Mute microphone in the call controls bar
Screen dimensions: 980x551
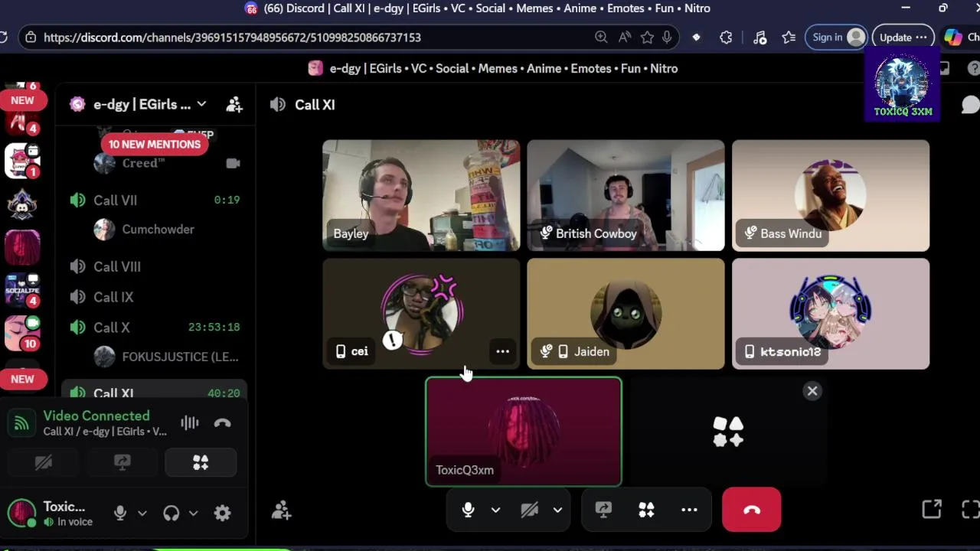point(469,510)
